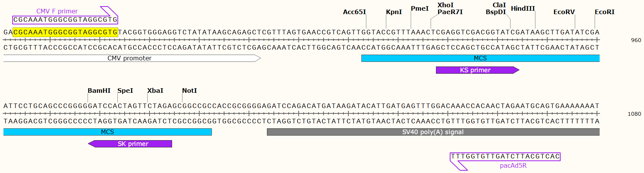Click the PmeI restriction site label
644x173 pixels.
pos(420,8)
